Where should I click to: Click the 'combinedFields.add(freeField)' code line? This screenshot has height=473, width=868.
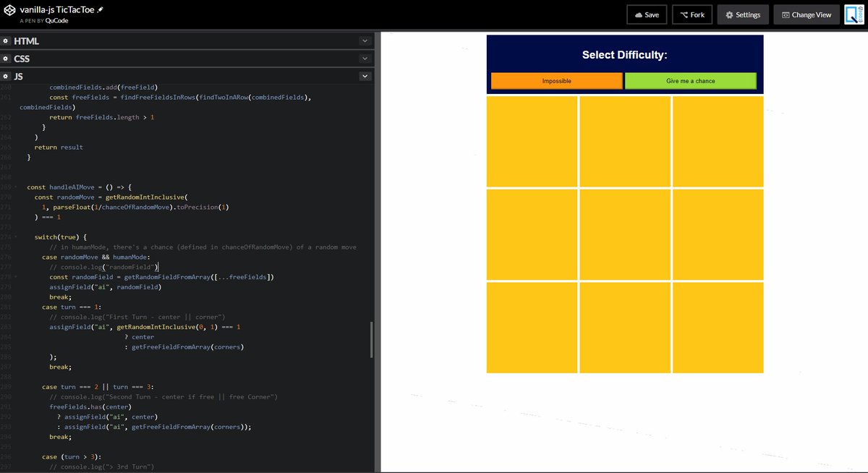[103, 87]
